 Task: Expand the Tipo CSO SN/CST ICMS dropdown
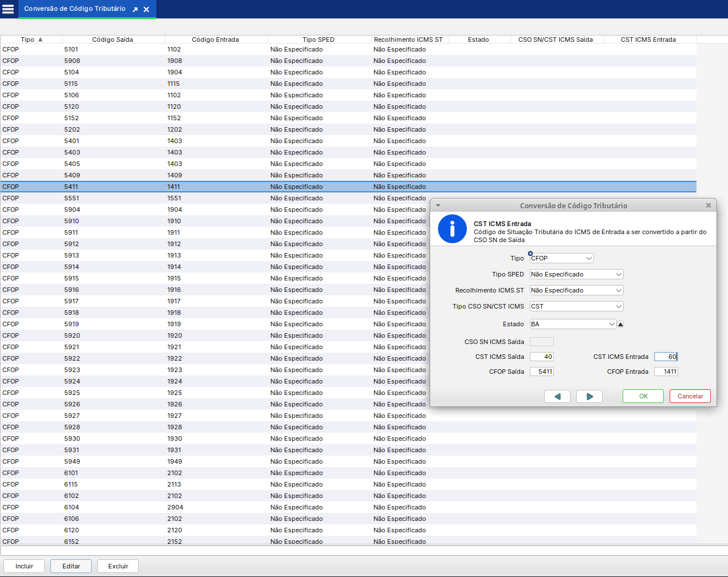pos(576,307)
